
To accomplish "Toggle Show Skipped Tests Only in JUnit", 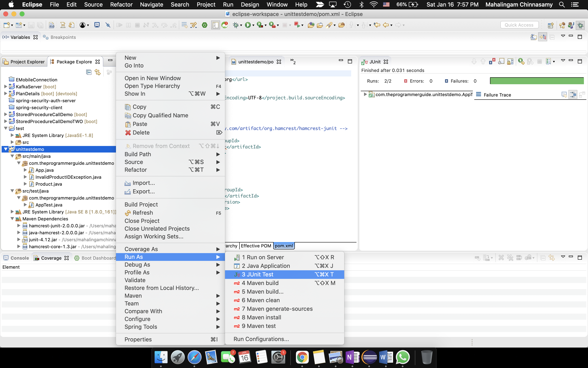I will (x=501, y=62).
